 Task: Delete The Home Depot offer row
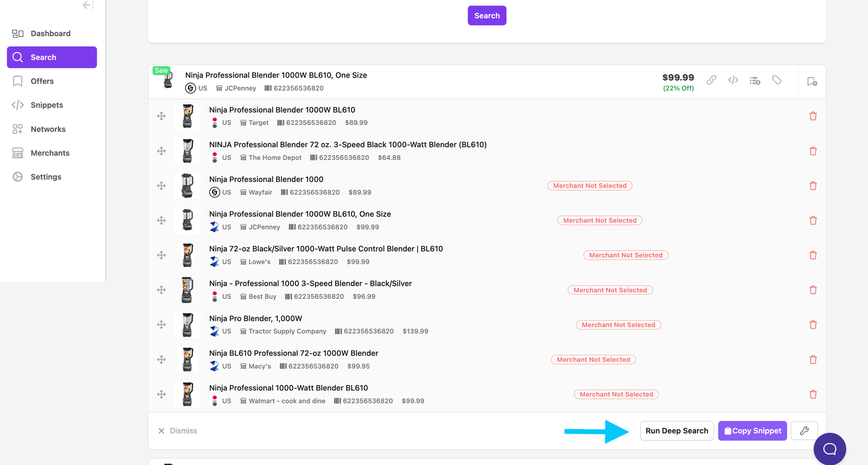pyautogui.click(x=813, y=151)
